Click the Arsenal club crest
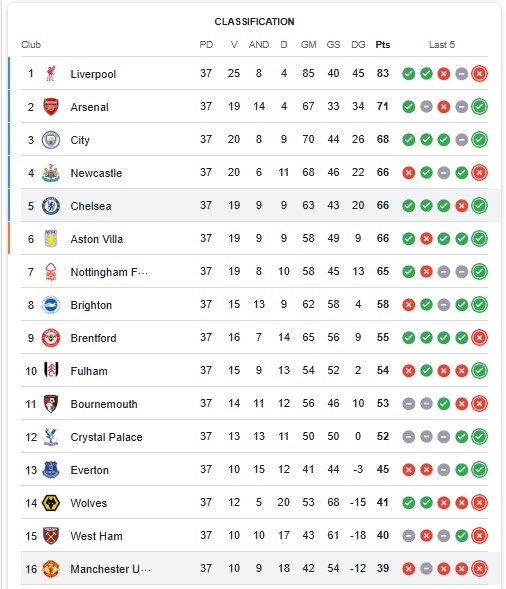The width and height of the screenshot is (506, 589). point(51,107)
